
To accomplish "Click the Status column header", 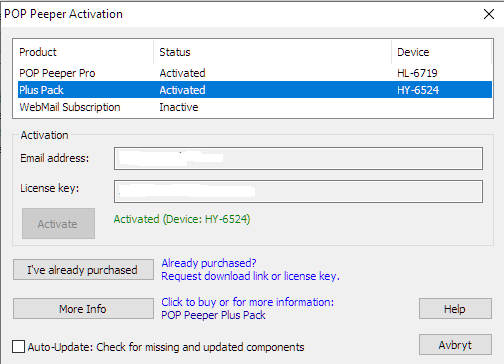I will click(x=272, y=52).
